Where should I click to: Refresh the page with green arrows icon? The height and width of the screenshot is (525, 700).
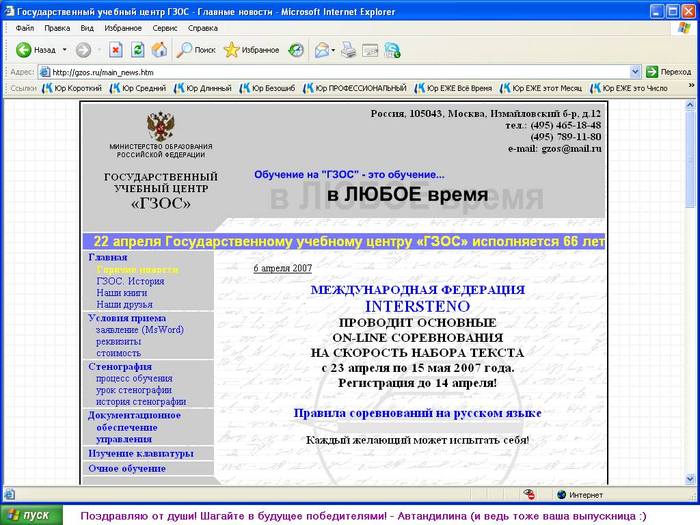click(x=138, y=50)
